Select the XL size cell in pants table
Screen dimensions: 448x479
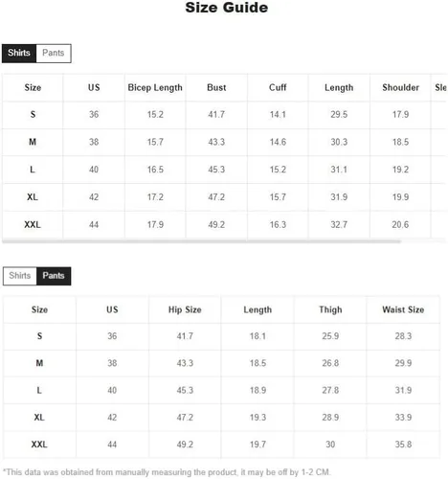[39, 418]
